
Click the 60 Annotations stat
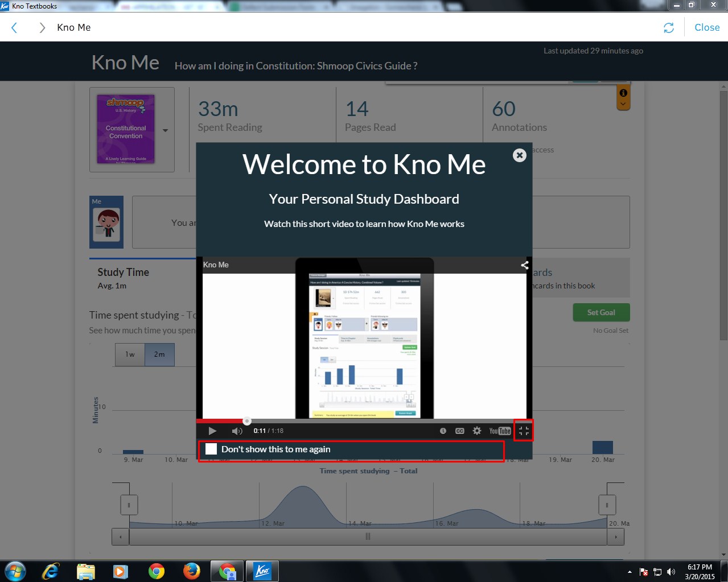tap(519, 117)
